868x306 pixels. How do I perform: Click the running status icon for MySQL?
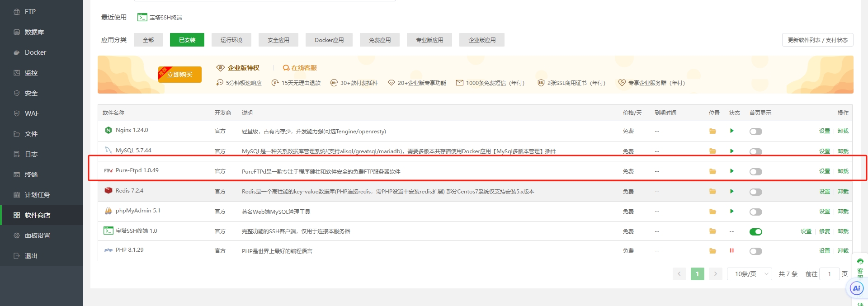point(731,151)
